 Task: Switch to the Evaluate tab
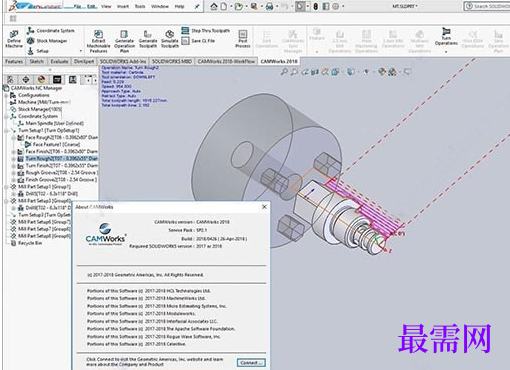59,61
